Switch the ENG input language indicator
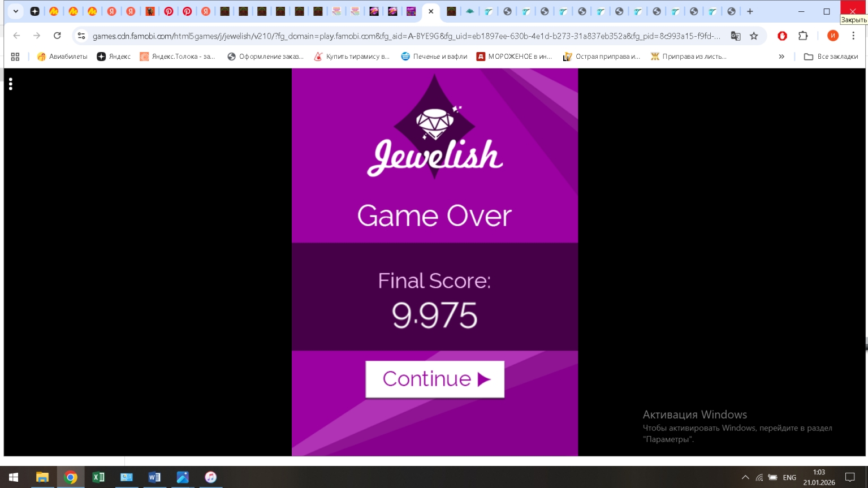The width and height of the screenshot is (868, 488). click(x=789, y=477)
